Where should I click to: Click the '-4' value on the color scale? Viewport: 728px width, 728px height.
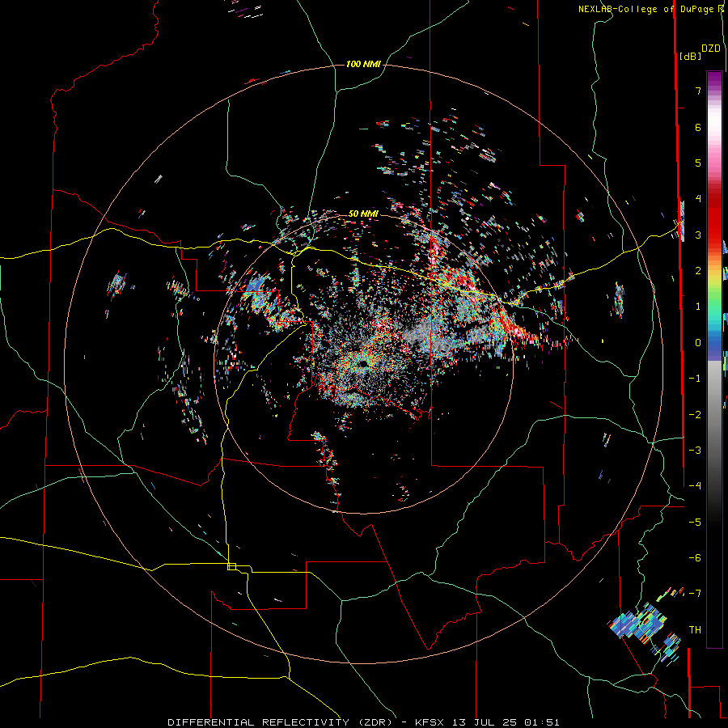[695, 486]
